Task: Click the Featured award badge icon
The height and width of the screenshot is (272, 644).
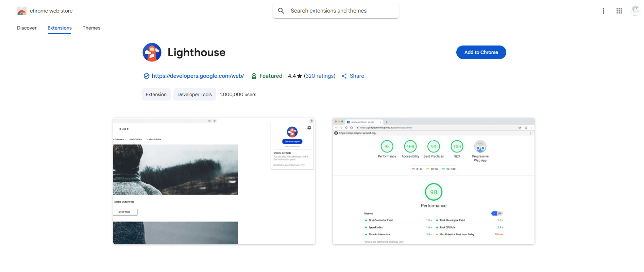Action: (x=254, y=76)
